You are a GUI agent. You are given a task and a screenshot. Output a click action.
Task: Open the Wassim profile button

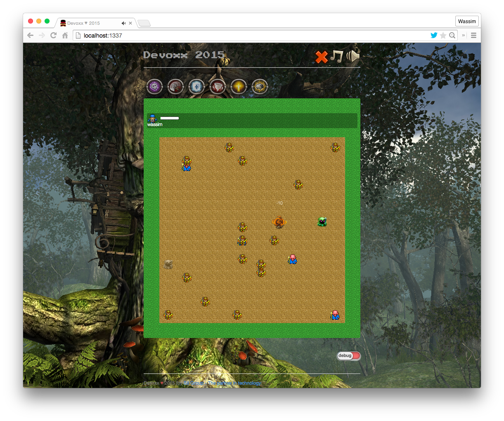tap(467, 21)
